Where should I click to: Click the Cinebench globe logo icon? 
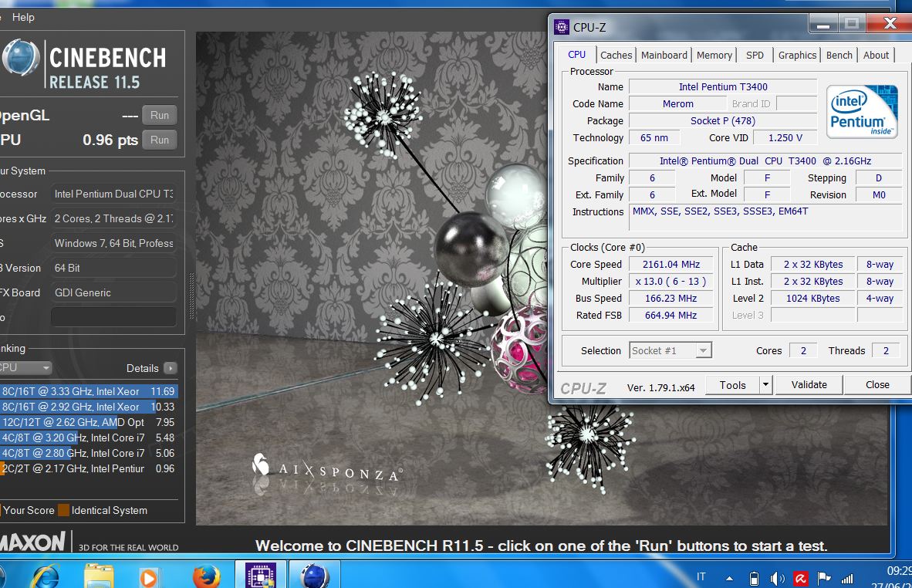click(x=21, y=58)
